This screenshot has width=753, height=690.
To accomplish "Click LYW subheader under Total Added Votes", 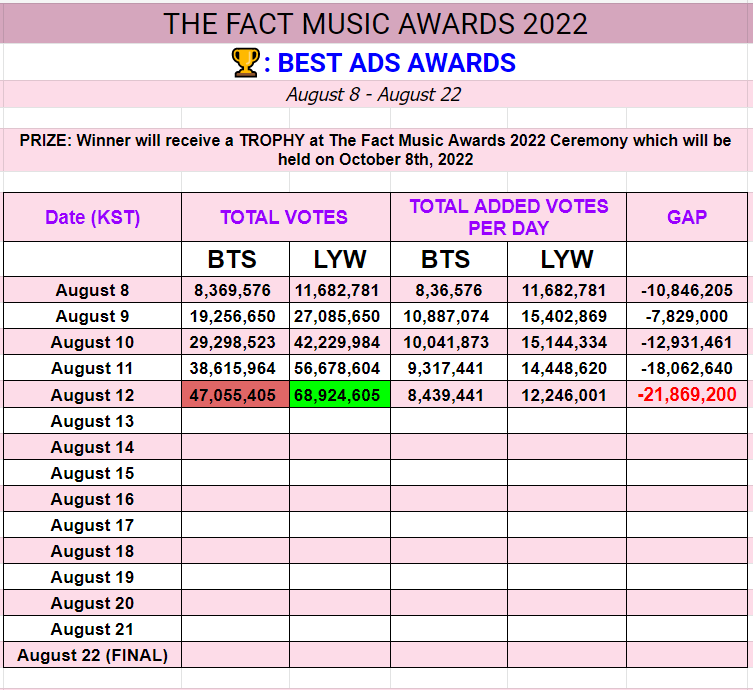I will (x=567, y=259).
